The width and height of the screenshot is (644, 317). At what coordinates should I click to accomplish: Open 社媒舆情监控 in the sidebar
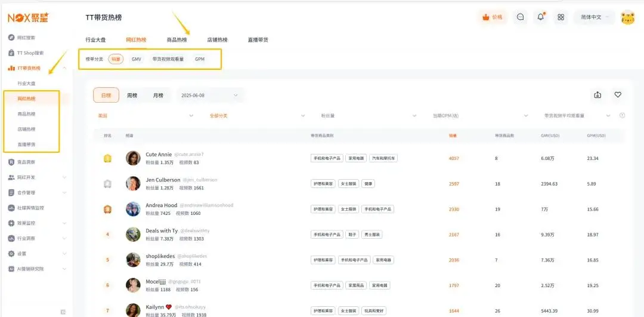[30, 208]
